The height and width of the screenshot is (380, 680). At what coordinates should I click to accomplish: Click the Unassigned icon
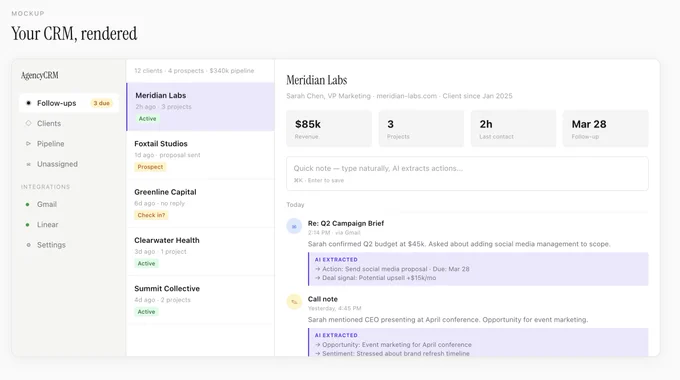pyautogui.click(x=29, y=164)
